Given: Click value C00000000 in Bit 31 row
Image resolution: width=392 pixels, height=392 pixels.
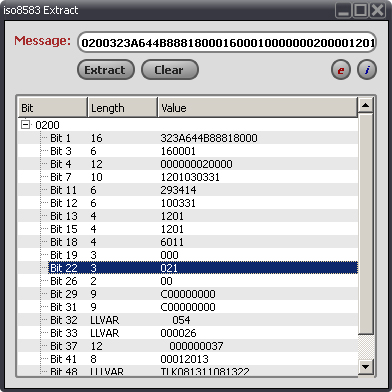Looking at the screenshot, I should click(x=188, y=307).
